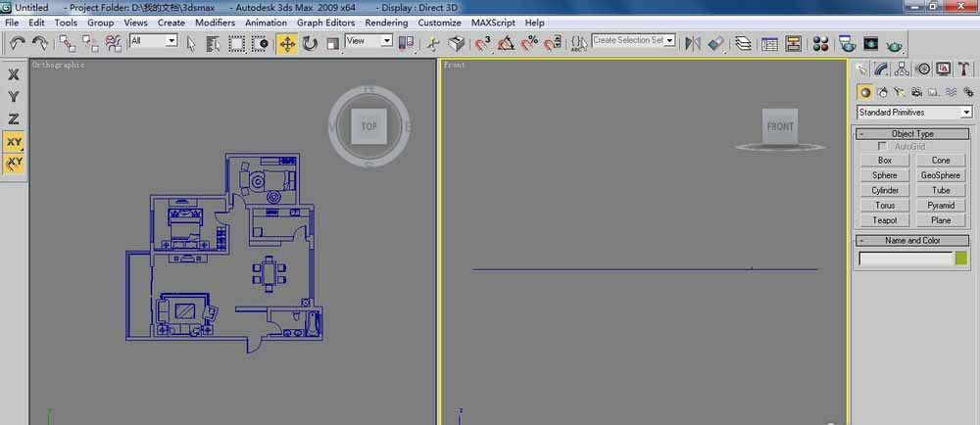Click Edit Named Selection Sets icon
The image size is (980, 425).
coord(579,43)
